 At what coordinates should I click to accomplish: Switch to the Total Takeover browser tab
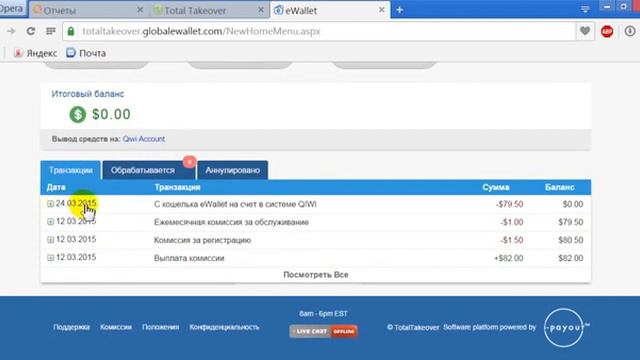coord(208,10)
